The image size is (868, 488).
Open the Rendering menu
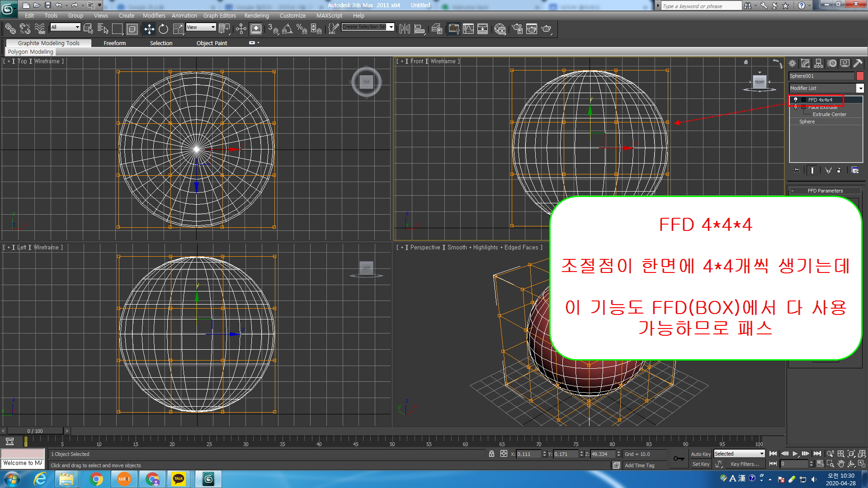point(256,15)
